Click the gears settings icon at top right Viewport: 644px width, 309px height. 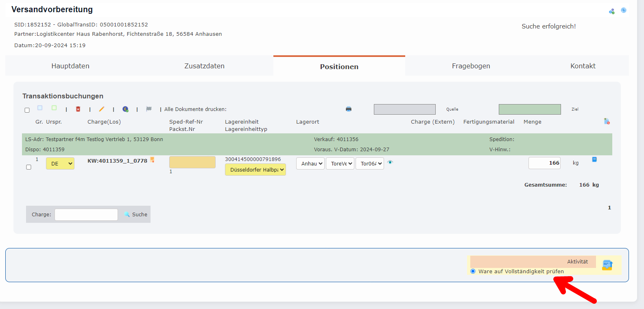[x=611, y=11]
